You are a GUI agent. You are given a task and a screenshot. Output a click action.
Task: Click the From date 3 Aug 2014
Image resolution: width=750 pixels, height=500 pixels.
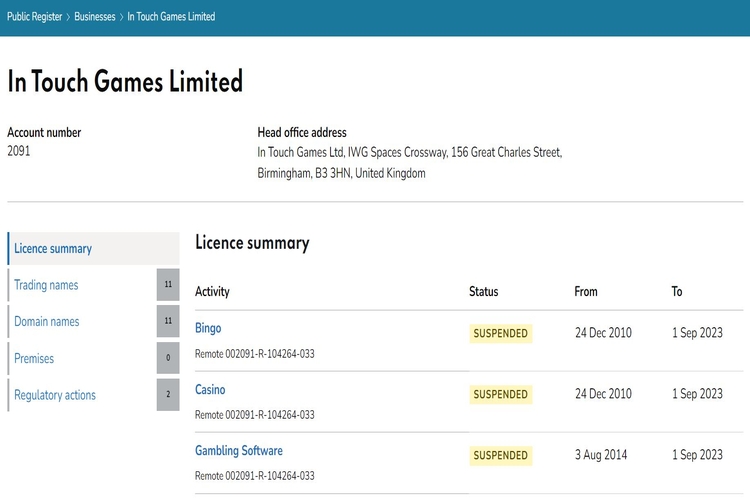(601, 455)
